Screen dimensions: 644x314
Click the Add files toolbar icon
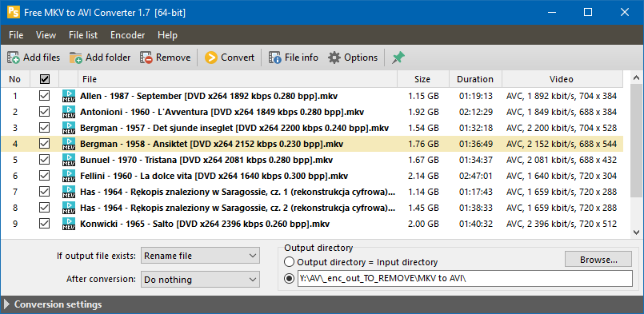(x=13, y=58)
